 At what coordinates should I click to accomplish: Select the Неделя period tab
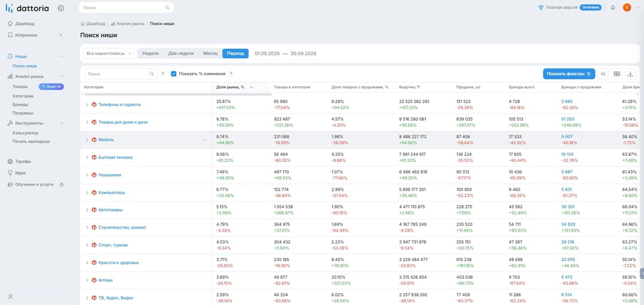point(151,54)
